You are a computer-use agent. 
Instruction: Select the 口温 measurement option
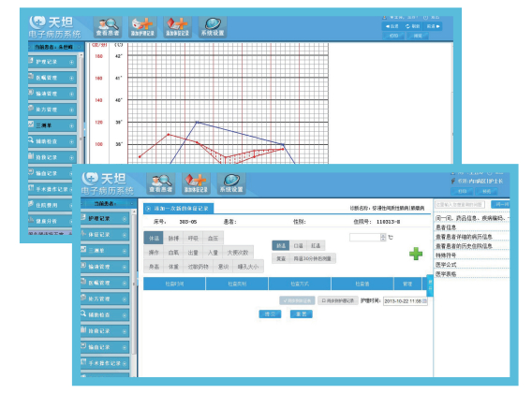click(x=298, y=245)
